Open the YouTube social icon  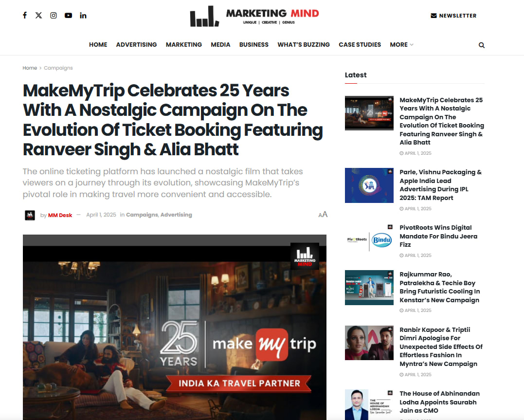click(68, 16)
